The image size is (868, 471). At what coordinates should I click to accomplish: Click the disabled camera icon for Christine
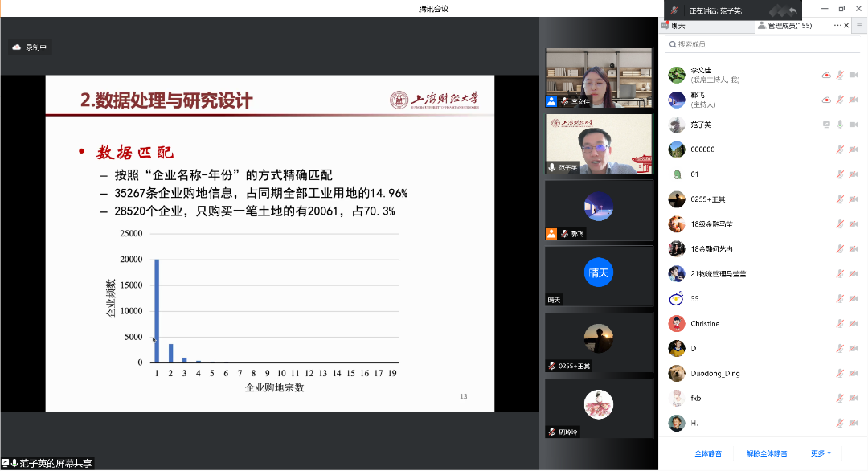[854, 324]
